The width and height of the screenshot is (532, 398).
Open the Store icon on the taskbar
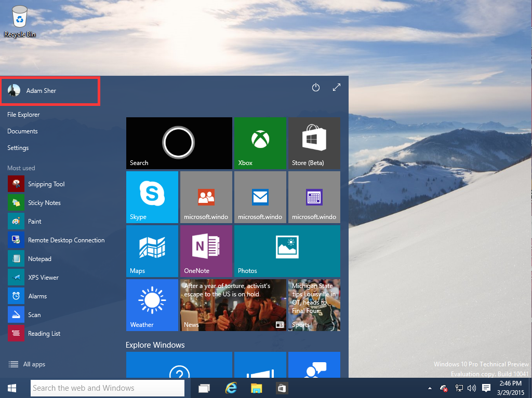282,388
